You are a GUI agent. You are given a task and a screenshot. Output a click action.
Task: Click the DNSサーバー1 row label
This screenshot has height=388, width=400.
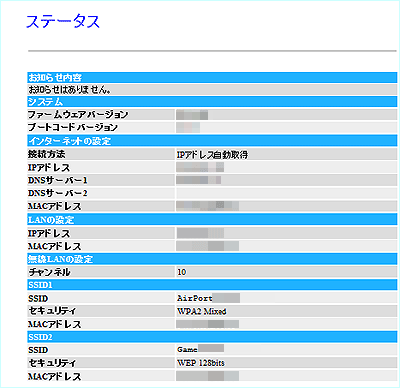[58, 180]
